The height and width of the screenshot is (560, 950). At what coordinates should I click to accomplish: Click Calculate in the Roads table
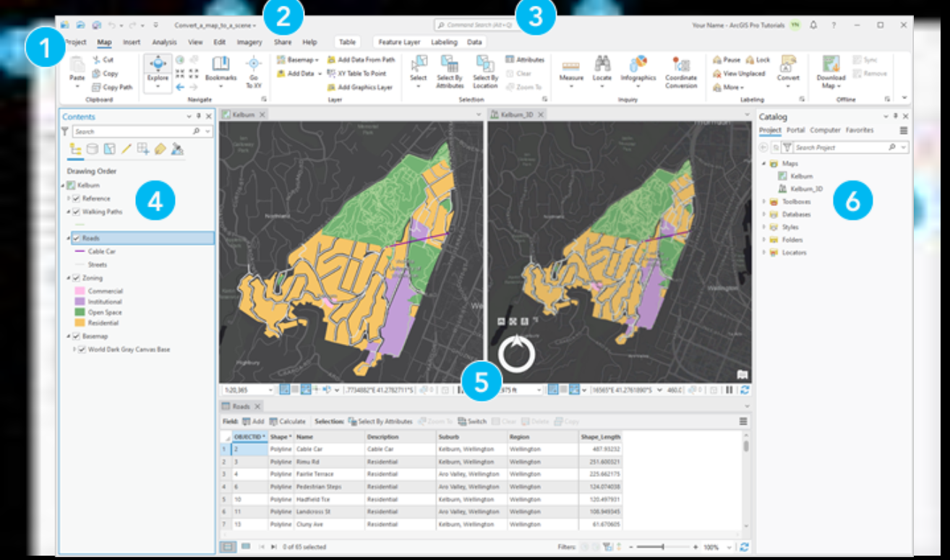[288, 421]
